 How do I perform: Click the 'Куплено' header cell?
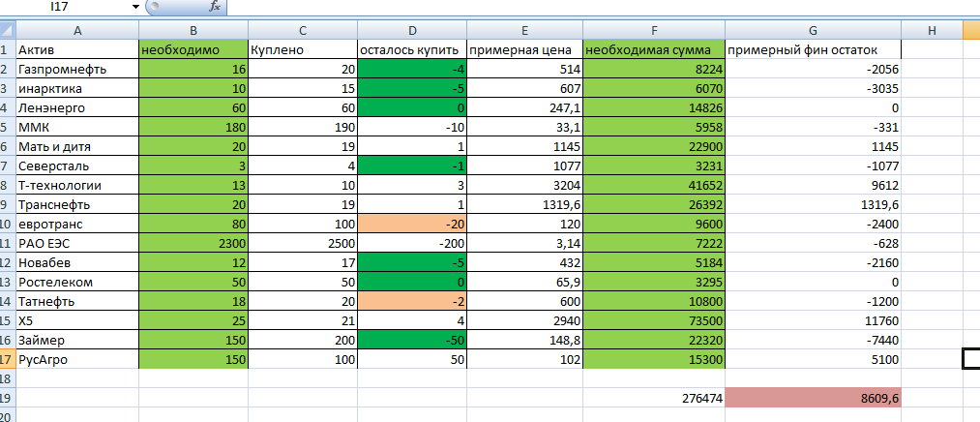(x=303, y=50)
